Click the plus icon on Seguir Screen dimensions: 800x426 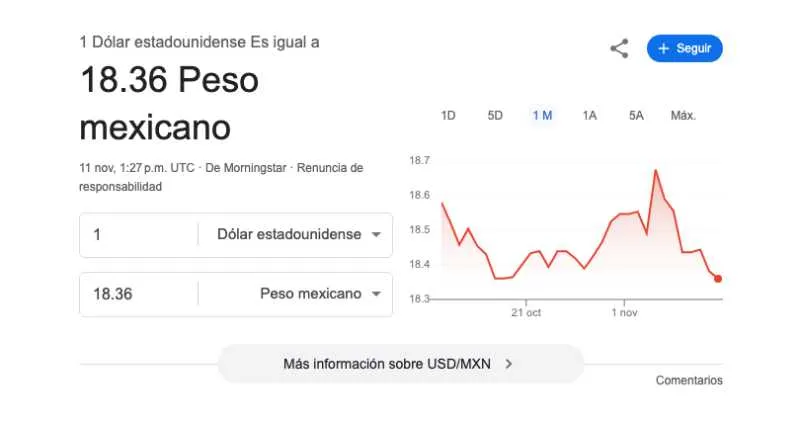pyautogui.click(x=663, y=48)
